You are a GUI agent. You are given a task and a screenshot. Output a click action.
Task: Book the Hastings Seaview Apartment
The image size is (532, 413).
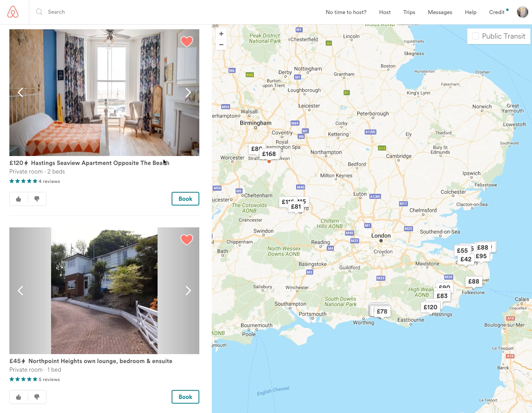[185, 199]
